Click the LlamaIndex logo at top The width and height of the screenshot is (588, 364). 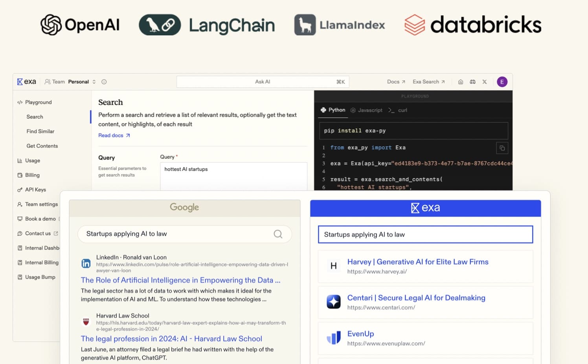[x=340, y=25]
